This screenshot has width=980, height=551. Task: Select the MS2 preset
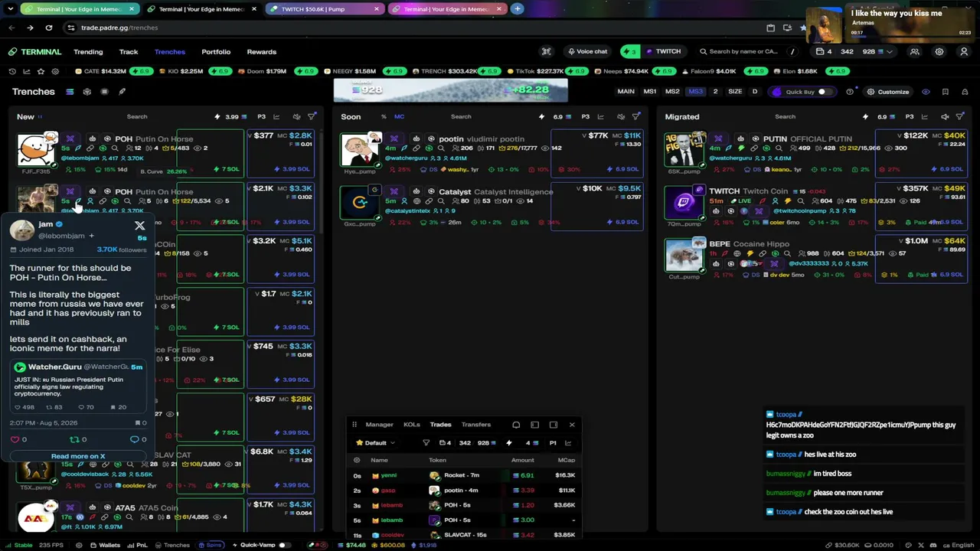click(x=672, y=92)
